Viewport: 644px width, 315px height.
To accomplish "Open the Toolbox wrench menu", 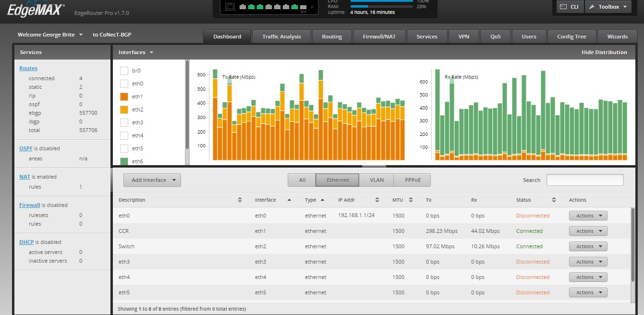I will (608, 7).
